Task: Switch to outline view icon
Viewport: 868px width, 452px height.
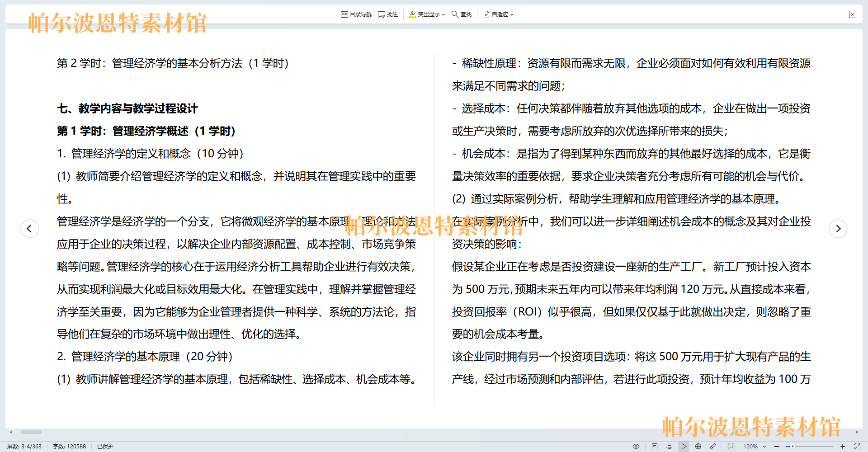Action: coord(669,446)
